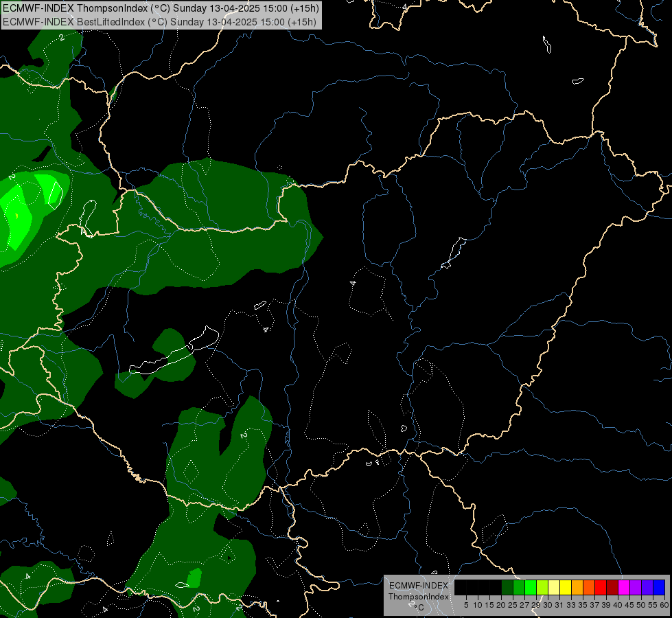Click the BestLiftedIndex title line at top

[x=159, y=22]
